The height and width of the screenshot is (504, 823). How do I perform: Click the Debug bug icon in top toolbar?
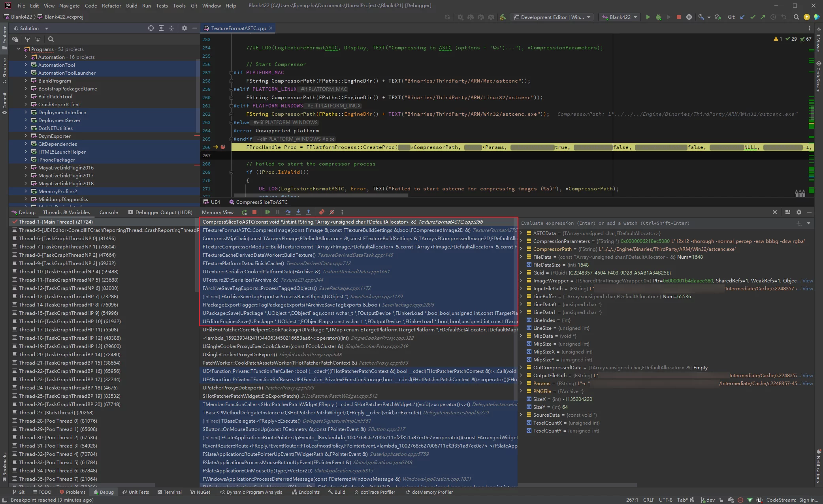(658, 17)
